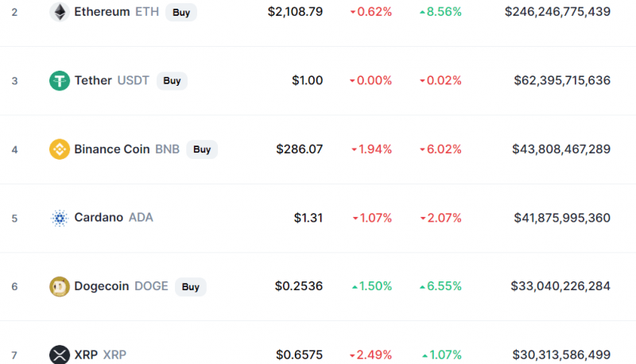Click Ethereum market cap $246,246,775,439
The width and height of the screenshot is (636, 364).
pos(557,12)
